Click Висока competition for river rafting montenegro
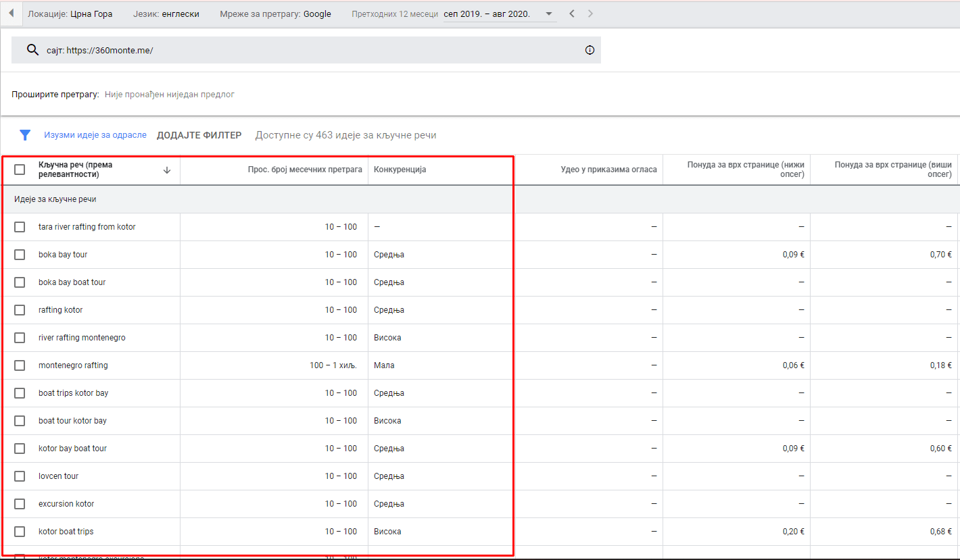This screenshot has height=560, width=960. pos(387,338)
